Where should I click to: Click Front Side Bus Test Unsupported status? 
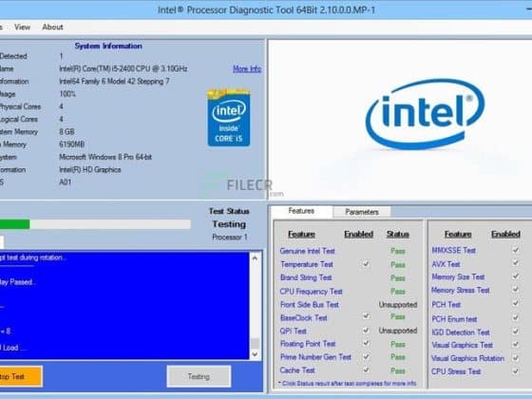398,305
